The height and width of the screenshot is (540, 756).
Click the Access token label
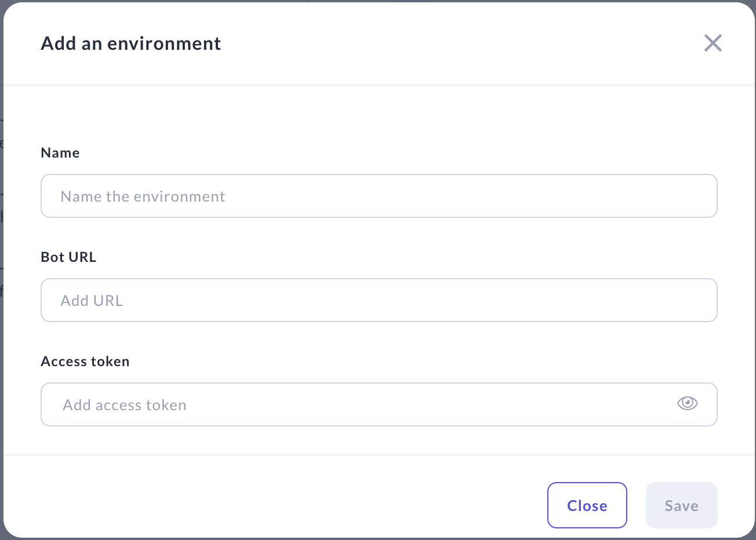click(85, 362)
